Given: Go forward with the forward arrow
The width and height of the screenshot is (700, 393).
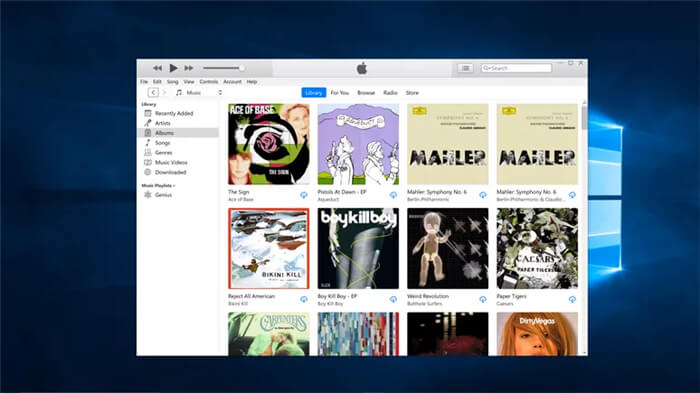Looking at the screenshot, I should click(164, 92).
